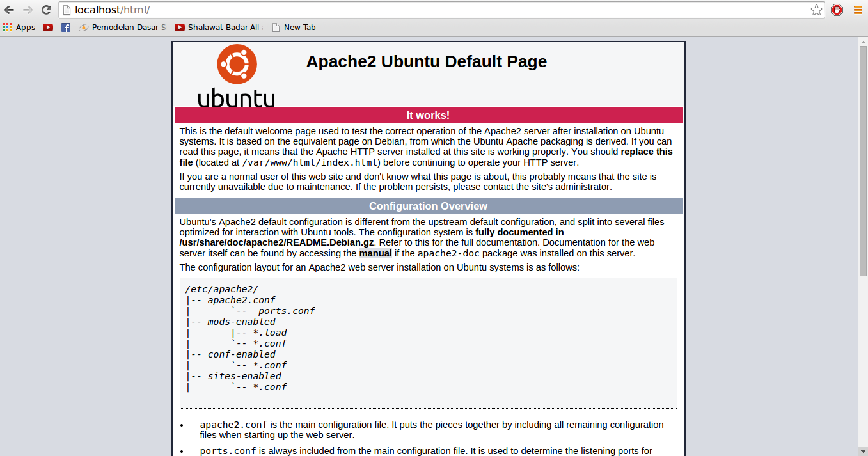868x456 pixels.
Task: Open the New Tab bookmark
Action: 294,28
